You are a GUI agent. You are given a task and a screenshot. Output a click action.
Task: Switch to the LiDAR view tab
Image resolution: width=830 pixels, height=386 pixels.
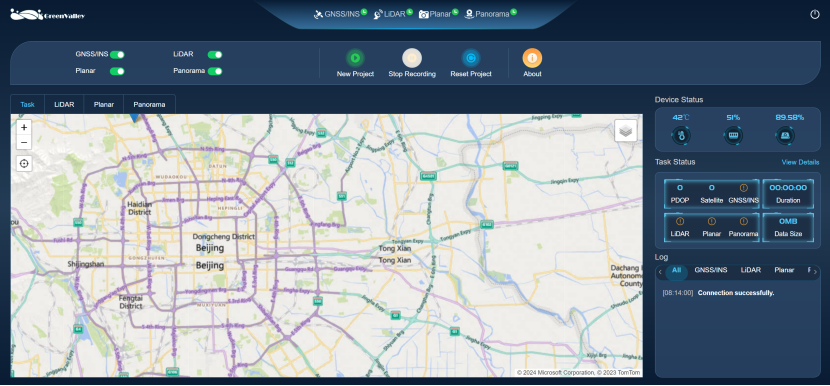click(x=64, y=104)
